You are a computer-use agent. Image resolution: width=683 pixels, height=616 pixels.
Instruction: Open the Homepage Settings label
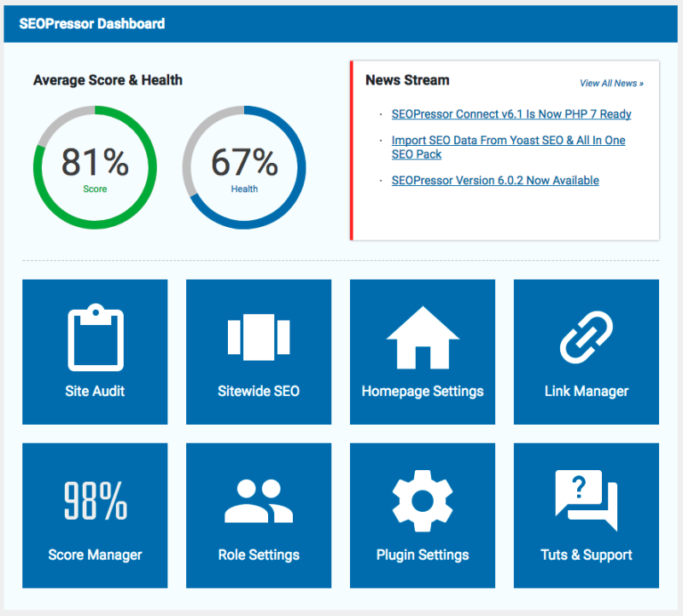(x=423, y=392)
